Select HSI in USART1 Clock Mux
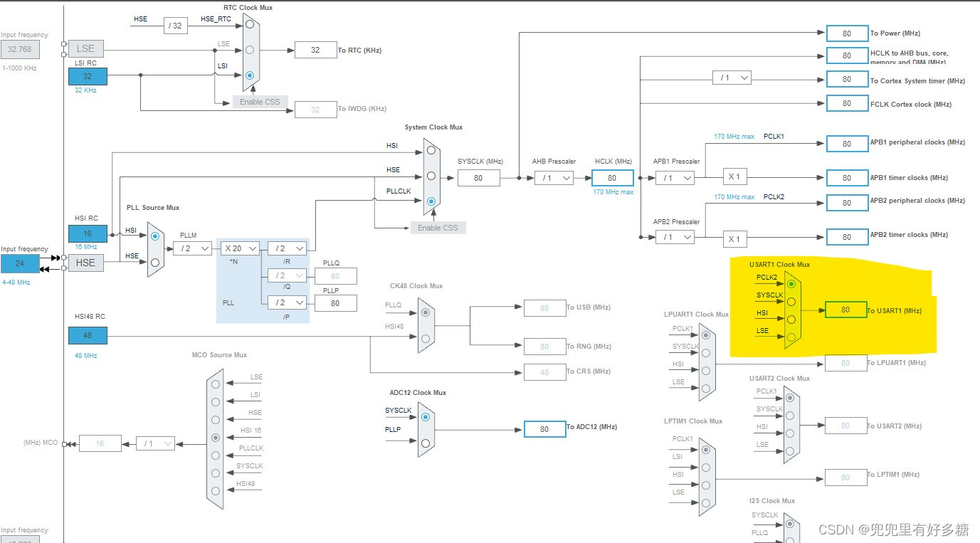Screen dimensions: 980x543 coord(791,320)
